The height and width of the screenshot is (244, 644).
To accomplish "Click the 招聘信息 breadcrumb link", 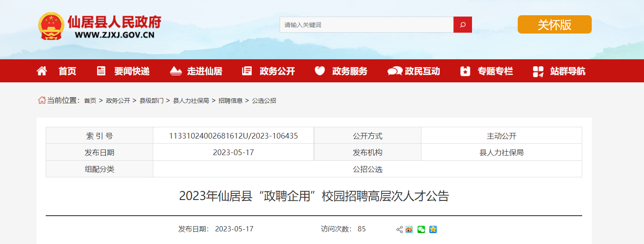I will coord(230,101).
